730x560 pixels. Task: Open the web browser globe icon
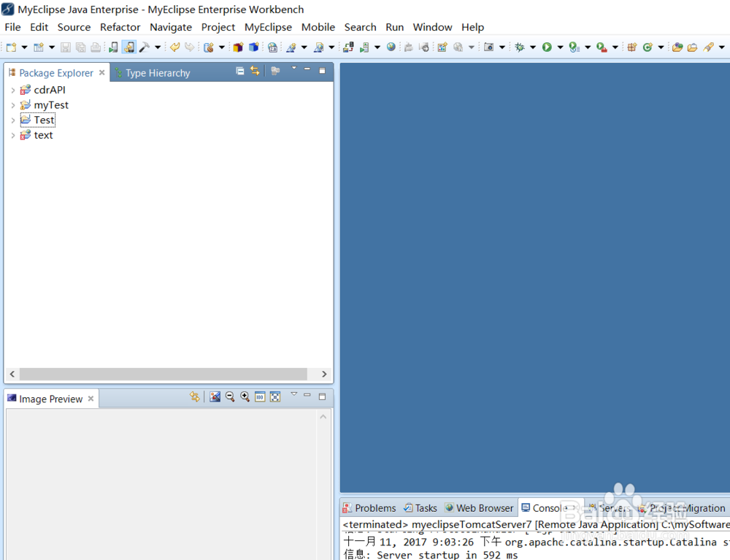click(391, 47)
